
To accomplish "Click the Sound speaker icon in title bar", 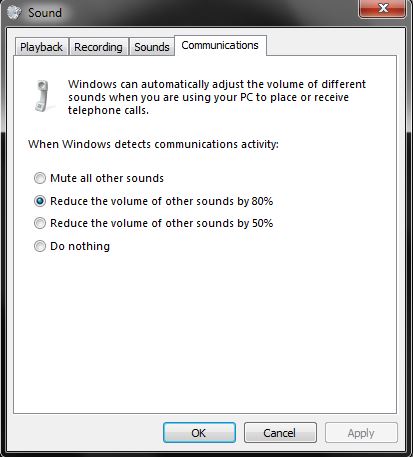I will click(x=14, y=12).
